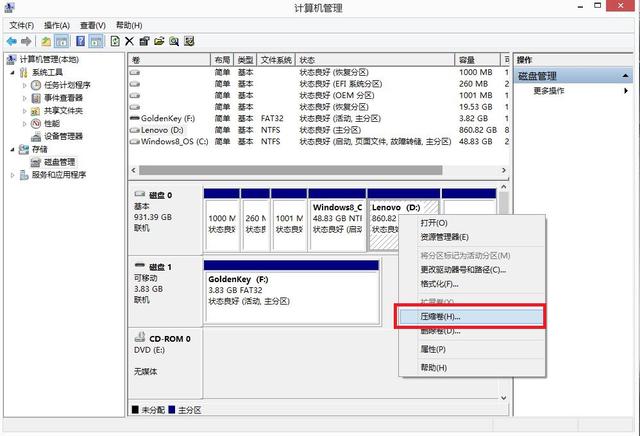Image resolution: width=640 pixels, height=436 pixels.
Task: Open the 帮助(H) menu in menu bar
Action: pyautogui.click(x=129, y=25)
